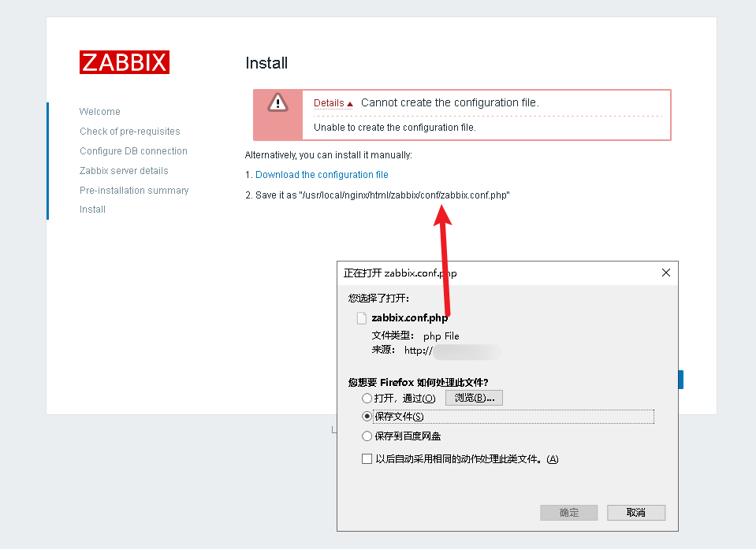Select the '保存到百度网盘' radio option

tap(367, 436)
